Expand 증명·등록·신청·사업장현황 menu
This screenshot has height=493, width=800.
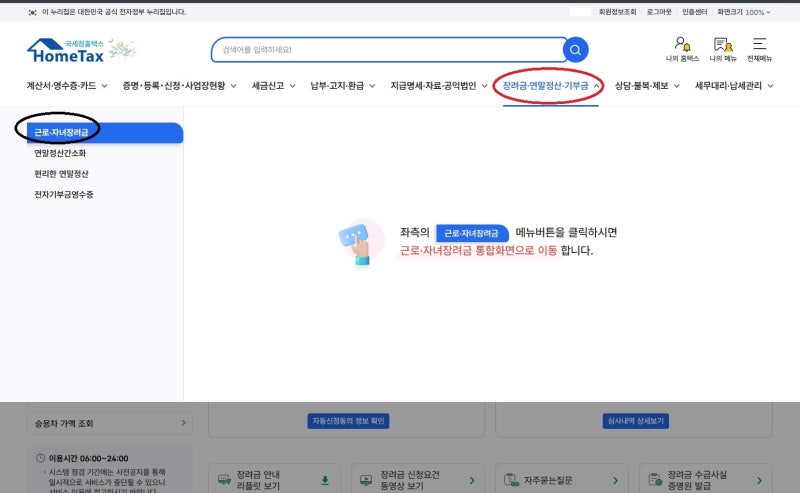pyautogui.click(x=179, y=86)
